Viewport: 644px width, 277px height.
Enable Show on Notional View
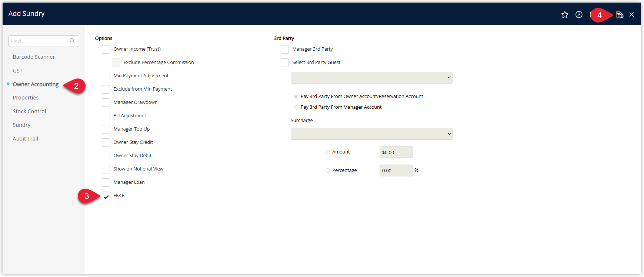point(106,169)
